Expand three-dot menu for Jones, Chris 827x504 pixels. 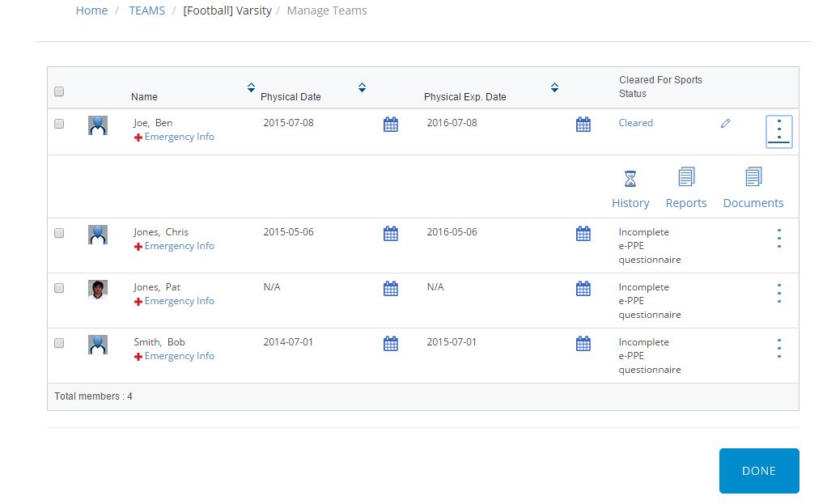[779, 239]
